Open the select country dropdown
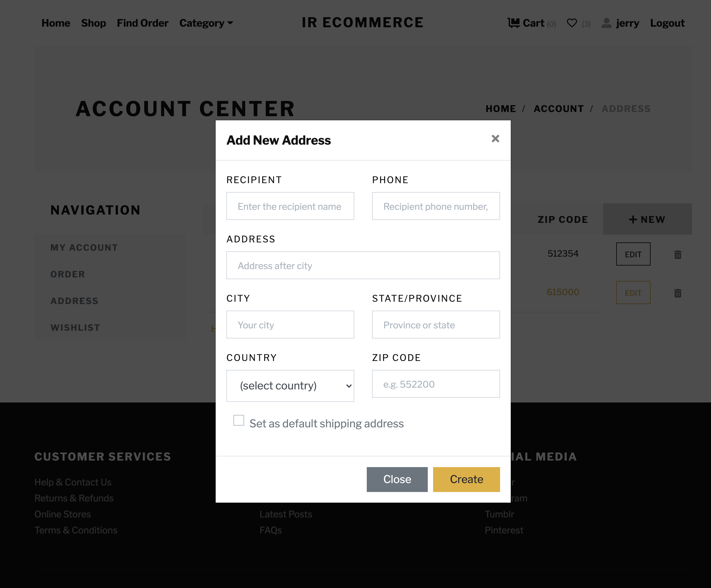The image size is (711, 588). click(290, 386)
